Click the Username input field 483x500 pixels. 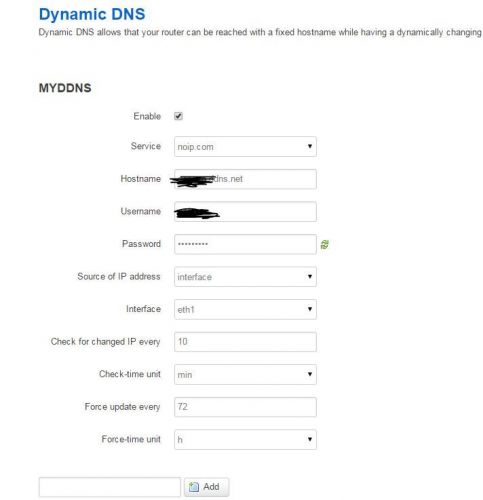(x=245, y=211)
